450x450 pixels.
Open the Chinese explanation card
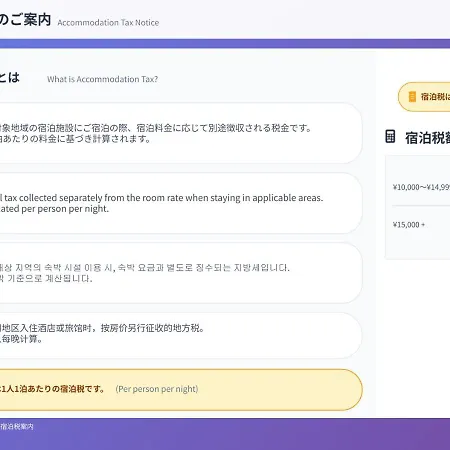181,336
